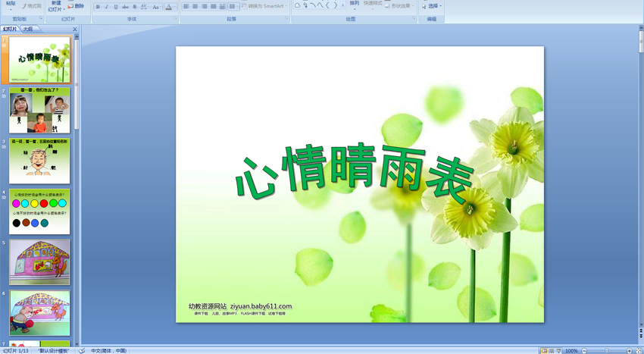Select slide 3 thumbnail with cartoon face
Viewport: 644px width, 354px height.
tap(39, 161)
